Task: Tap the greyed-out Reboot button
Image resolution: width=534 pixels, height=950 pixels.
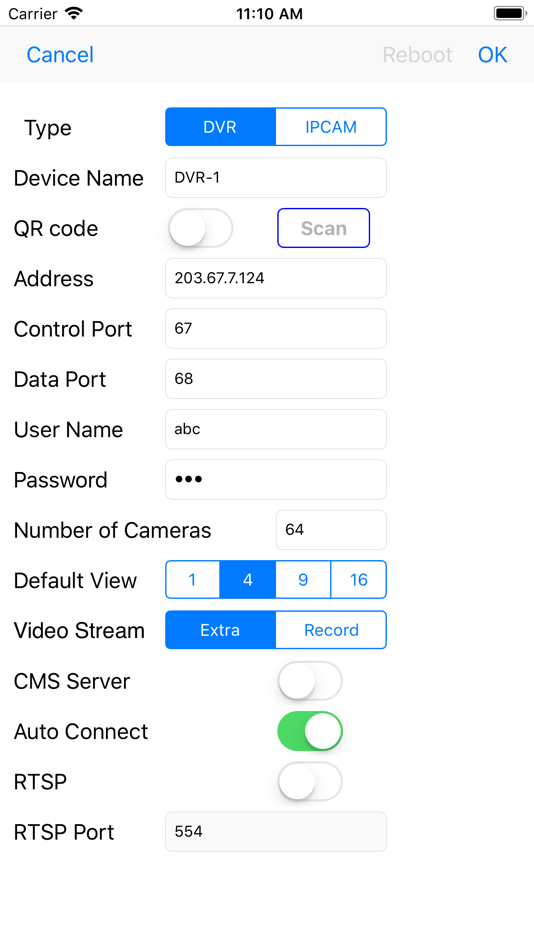Action: [418, 55]
